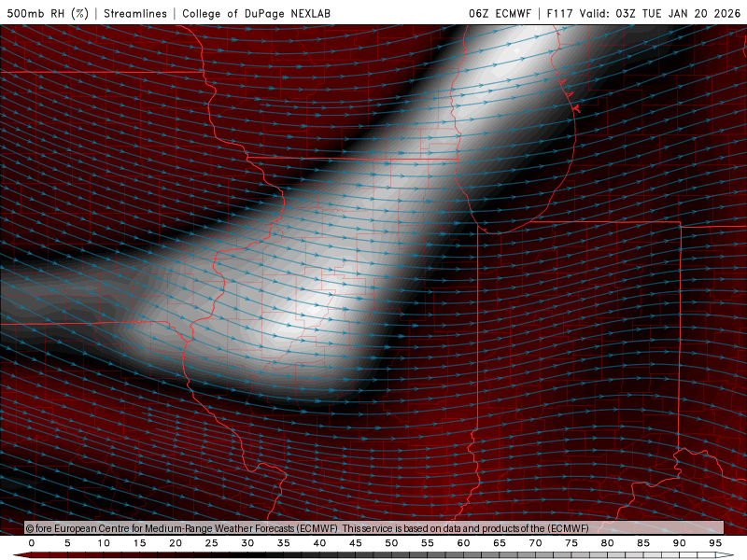The image size is (747, 560).
Task: Select the '40' legend tick label
Action: [x=319, y=543]
